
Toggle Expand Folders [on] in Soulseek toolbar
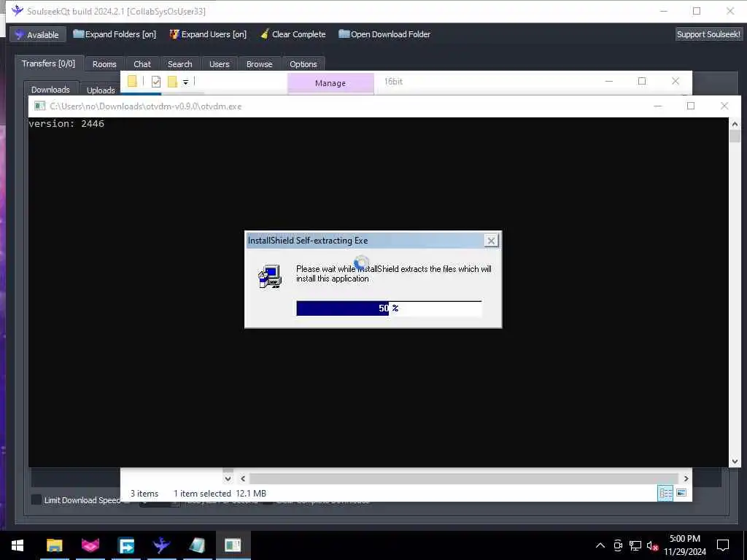pyautogui.click(x=115, y=34)
